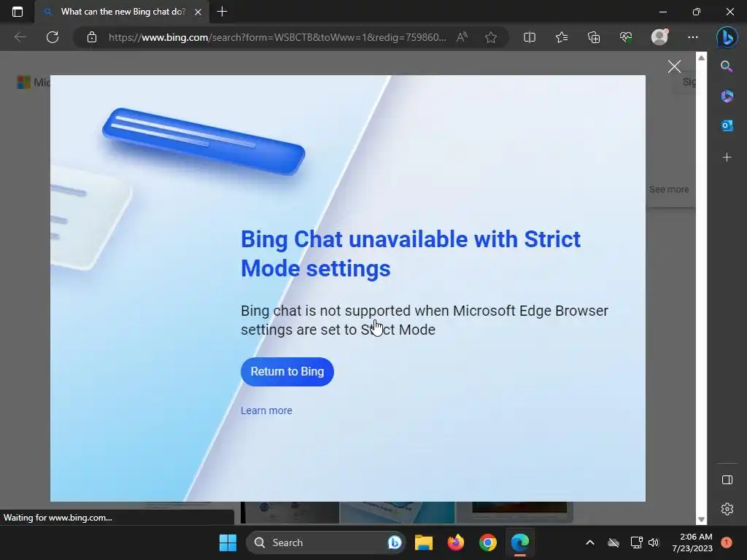Screen dimensions: 747x560
Task: Show hidden system tray icons
Action: coord(589,542)
